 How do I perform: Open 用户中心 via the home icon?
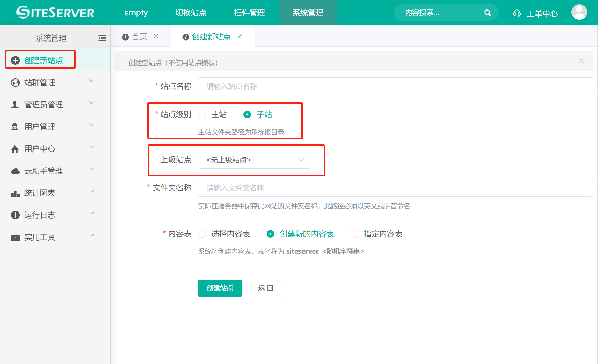(15, 149)
